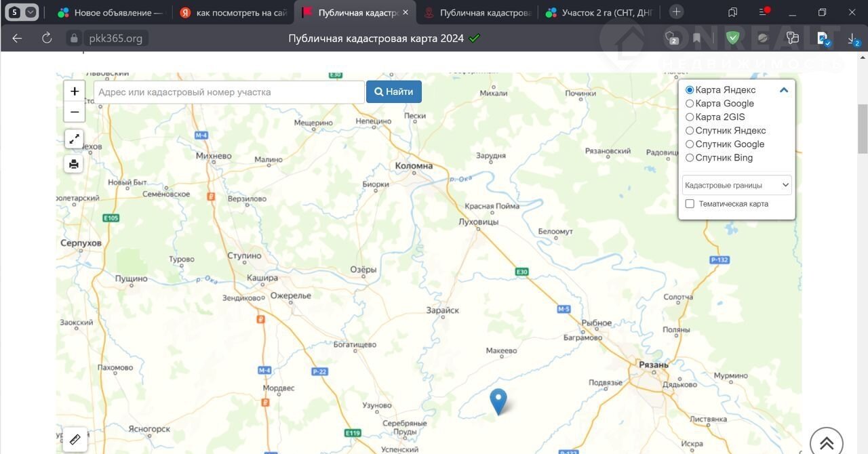The height and width of the screenshot is (454, 868).
Task: Reload the page in browser toolbar
Action: pos(47,38)
